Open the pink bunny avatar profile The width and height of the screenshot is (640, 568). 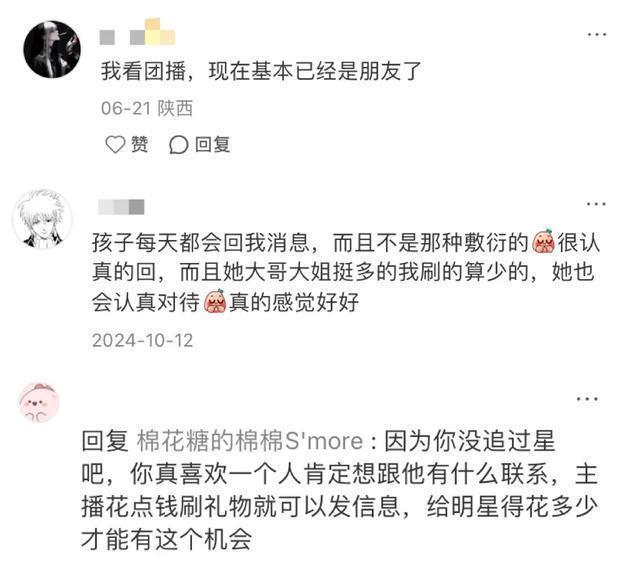click(x=39, y=402)
